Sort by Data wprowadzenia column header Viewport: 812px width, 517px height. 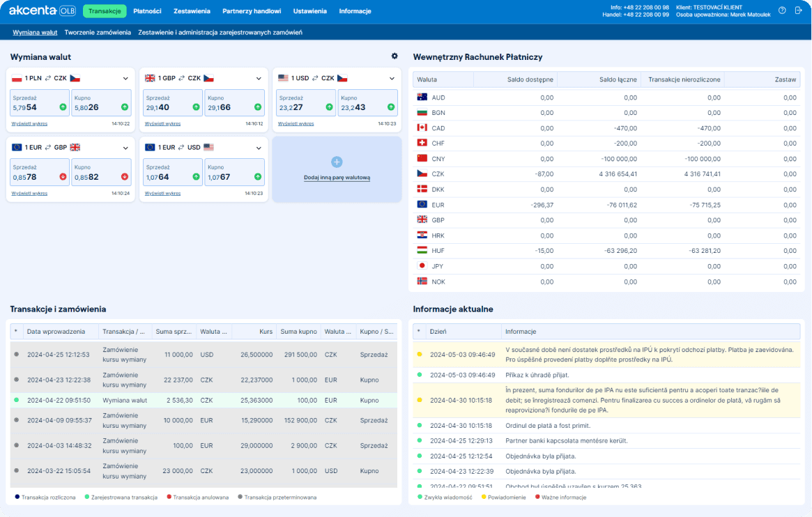(56, 332)
